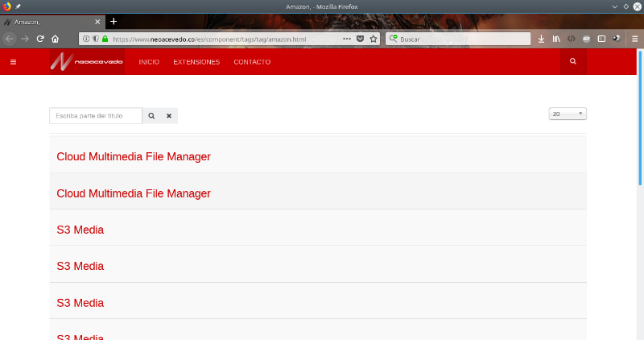Image resolution: width=644 pixels, height=340 pixels.
Task: Click the neoacevedo logo
Action: pos(87,62)
